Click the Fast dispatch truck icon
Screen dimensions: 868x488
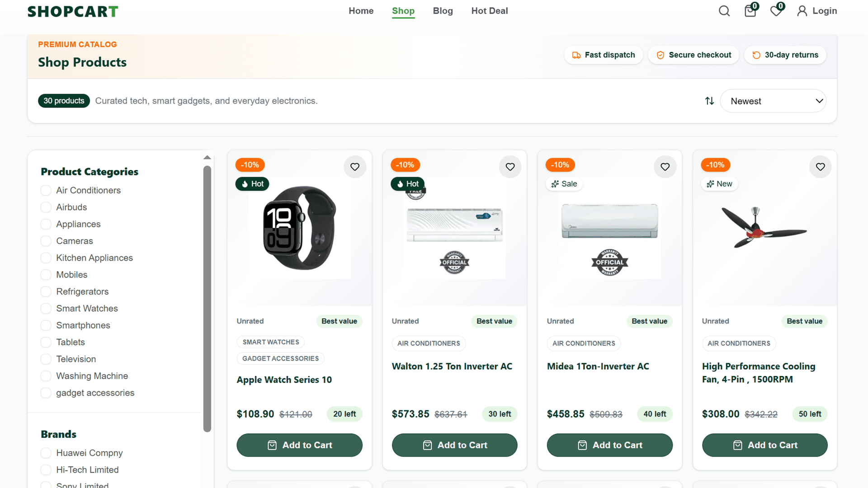point(576,55)
